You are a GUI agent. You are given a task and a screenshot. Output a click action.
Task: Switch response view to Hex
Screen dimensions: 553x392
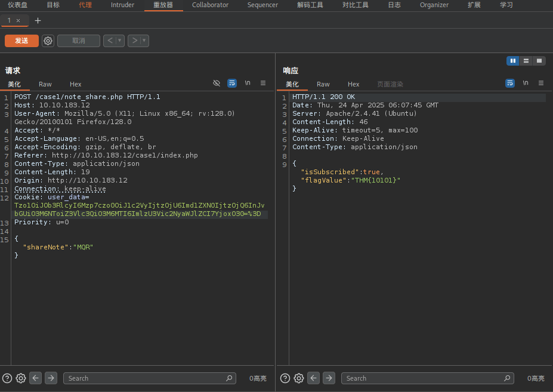pos(353,84)
